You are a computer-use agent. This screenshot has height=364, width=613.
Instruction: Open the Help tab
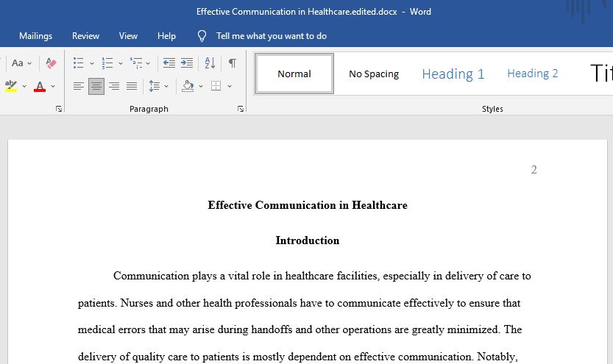[x=166, y=36]
